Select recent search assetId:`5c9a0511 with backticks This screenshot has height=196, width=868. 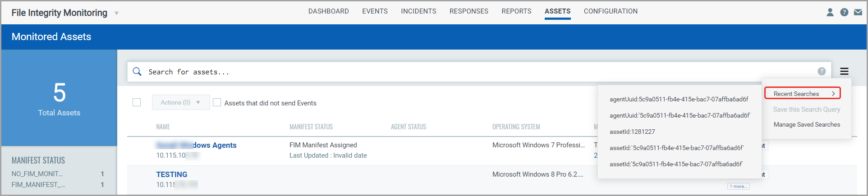click(x=676, y=148)
